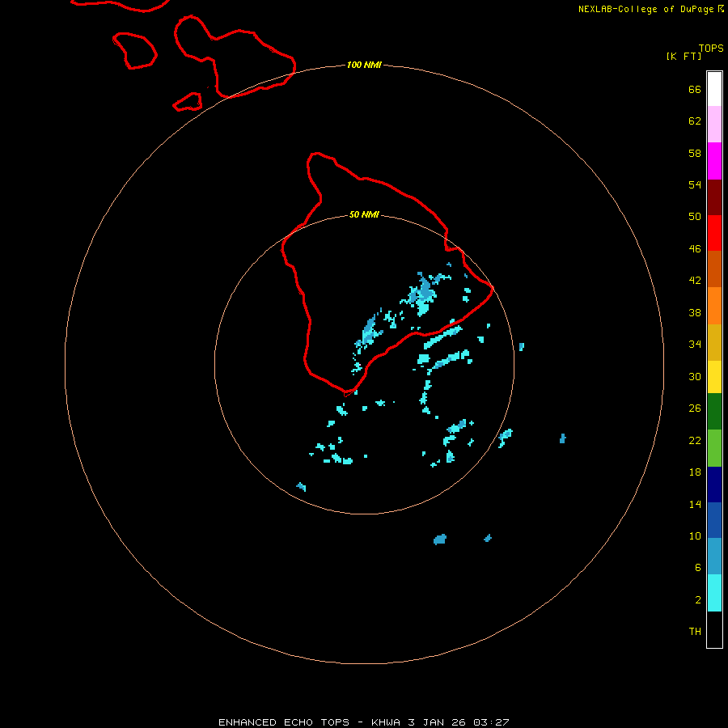
Task: Click the '18' legend value
Action: point(695,472)
